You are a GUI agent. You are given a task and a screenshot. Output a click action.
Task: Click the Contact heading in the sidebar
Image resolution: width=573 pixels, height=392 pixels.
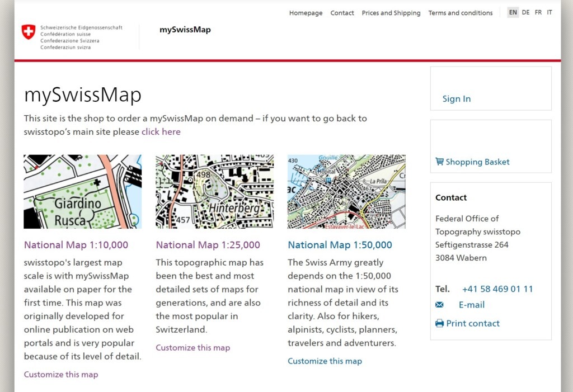coord(451,197)
